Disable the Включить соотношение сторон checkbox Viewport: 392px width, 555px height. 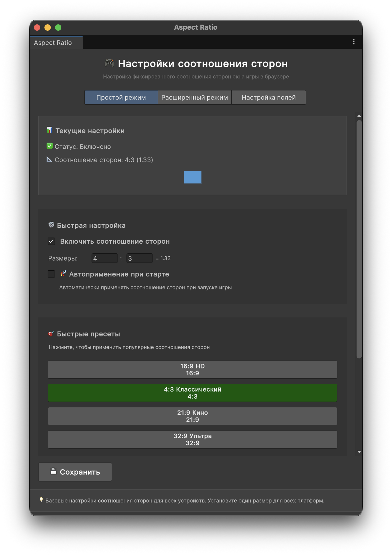click(x=51, y=241)
